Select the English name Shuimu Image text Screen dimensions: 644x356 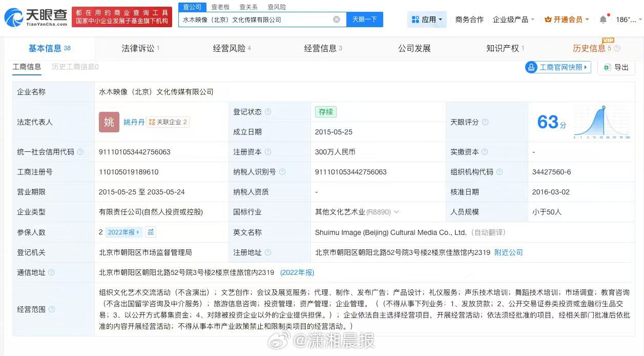point(391,232)
